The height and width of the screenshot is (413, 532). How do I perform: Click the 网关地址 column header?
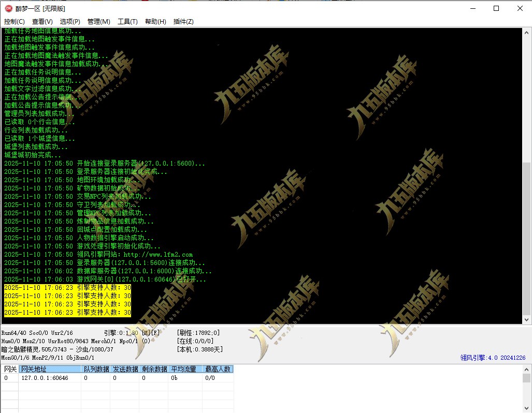pos(50,369)
